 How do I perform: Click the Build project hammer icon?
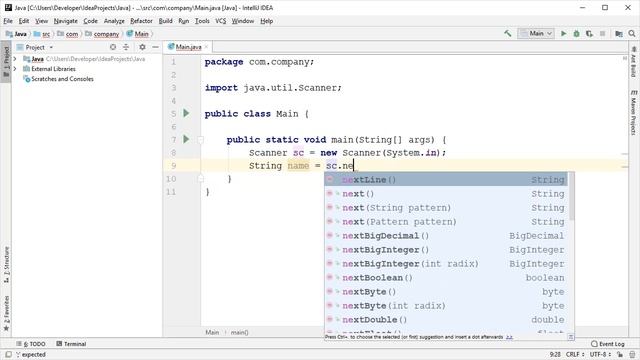[507, 33]
